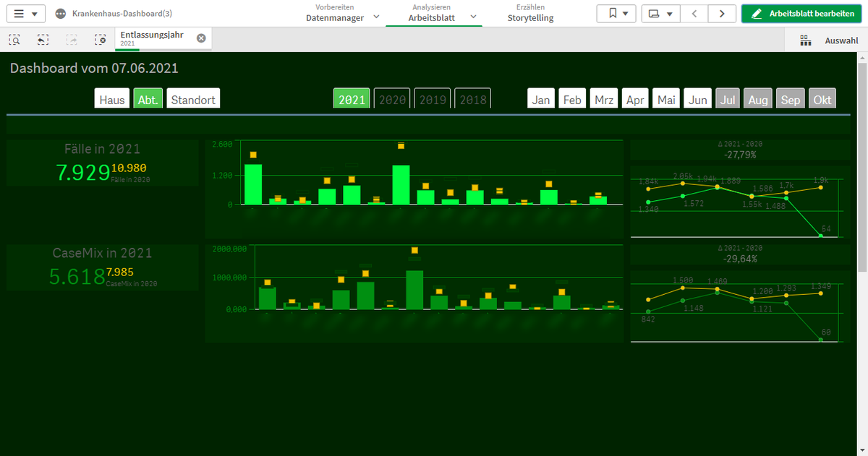The height and width of the screenshot is (456, 868).
Task: Click the Fälle in 2021 KPI value 7.929
Action: (82, 172)
